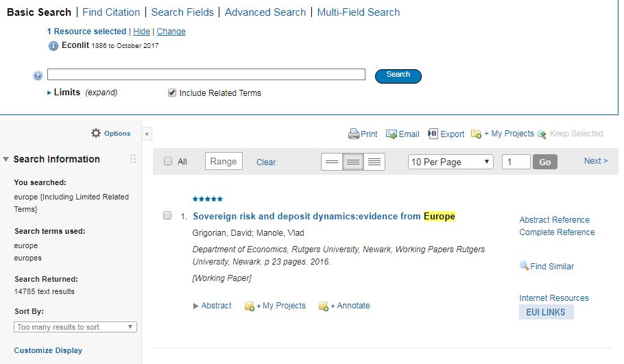This screenshot has width=624, height=364.
Task: Click the Options gear icon
Action: tap(96, 133)
